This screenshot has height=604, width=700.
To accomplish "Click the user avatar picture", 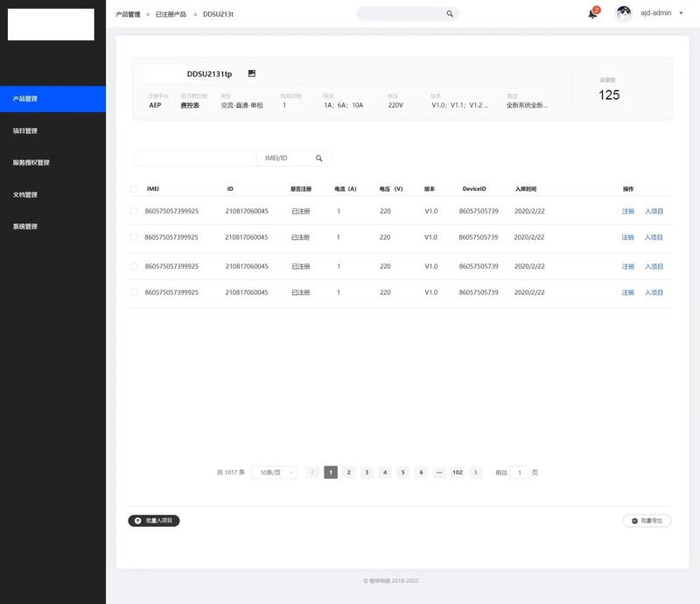I will click(x=624, y=13).
